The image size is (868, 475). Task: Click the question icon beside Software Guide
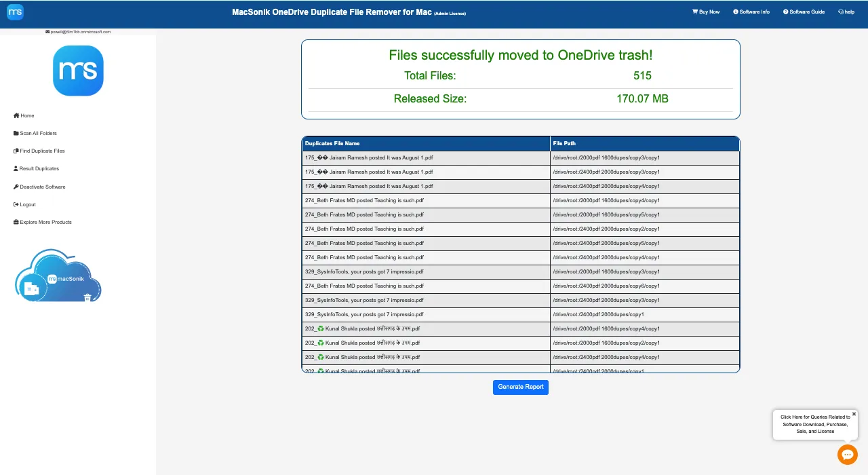click(x=786, y=12)
